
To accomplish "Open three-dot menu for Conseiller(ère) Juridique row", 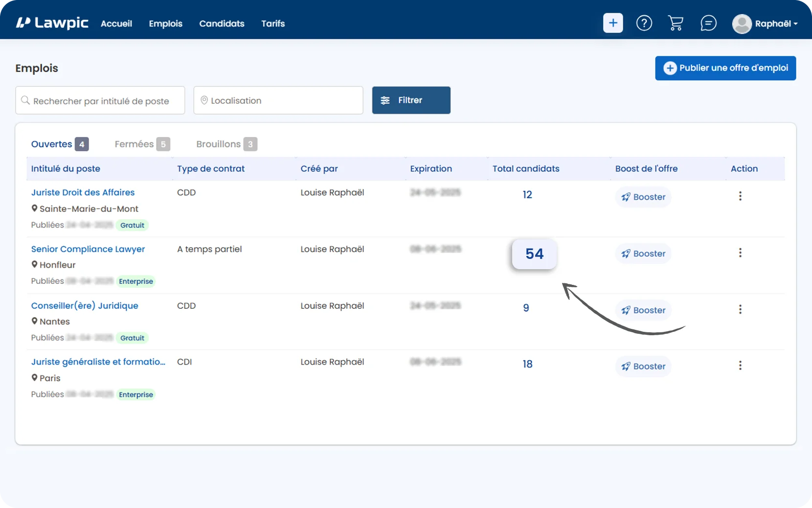I will [740, 309].
